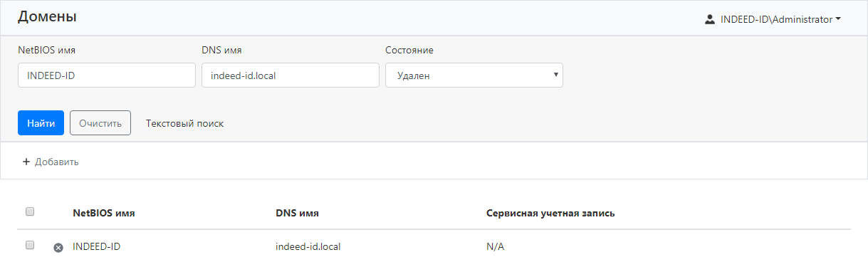Screen dimensions: 868x267
Task: Open the Состояние dropdown showing Удален
Action: tap(474, 75)
